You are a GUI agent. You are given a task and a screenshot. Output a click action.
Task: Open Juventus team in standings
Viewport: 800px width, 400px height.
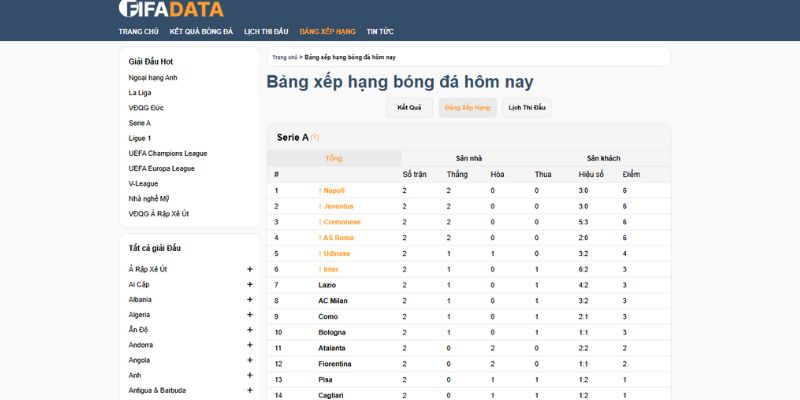click(338, 206)
